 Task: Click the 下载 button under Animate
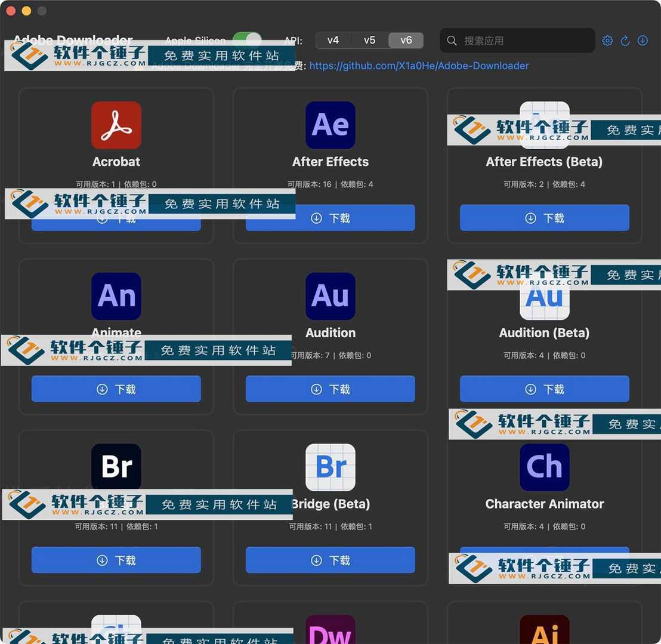point(116,389)
